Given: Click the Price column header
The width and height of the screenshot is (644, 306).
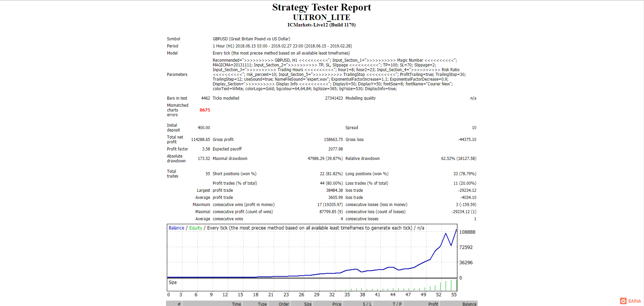Looking at the screenshot, I should [x=337, y=304].
